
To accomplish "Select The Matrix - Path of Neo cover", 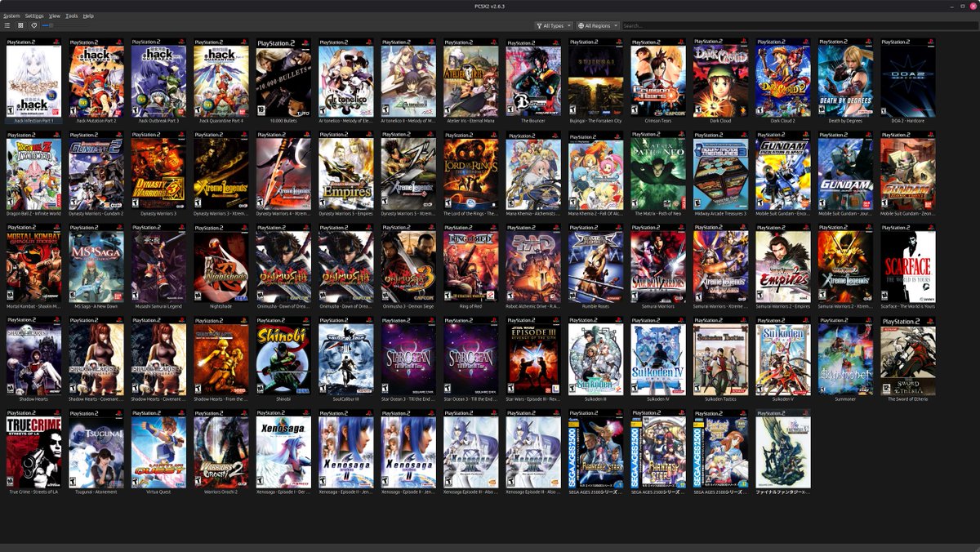I will point(658,171).
